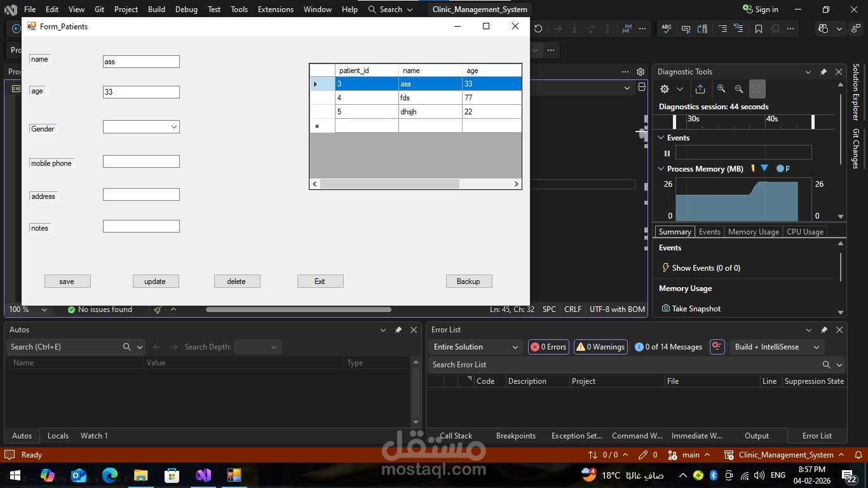The height and width of the screenshot is (488, 868).
Task: Click the code cleanup broom icon
Action: coord(158,309)
